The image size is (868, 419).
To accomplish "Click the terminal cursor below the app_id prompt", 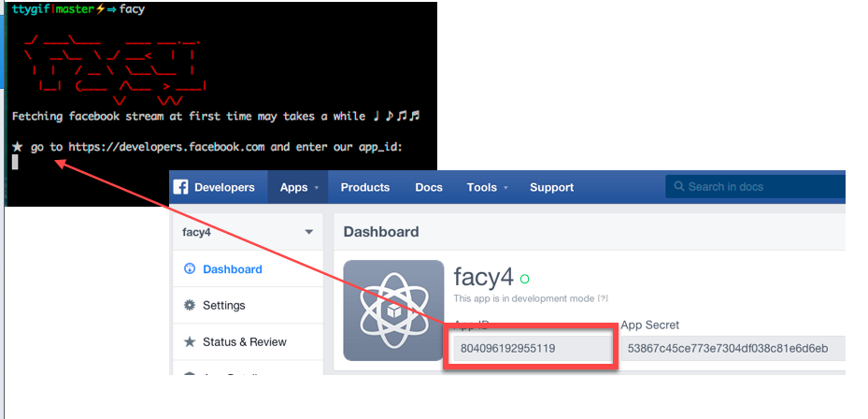I will [15, 163].
